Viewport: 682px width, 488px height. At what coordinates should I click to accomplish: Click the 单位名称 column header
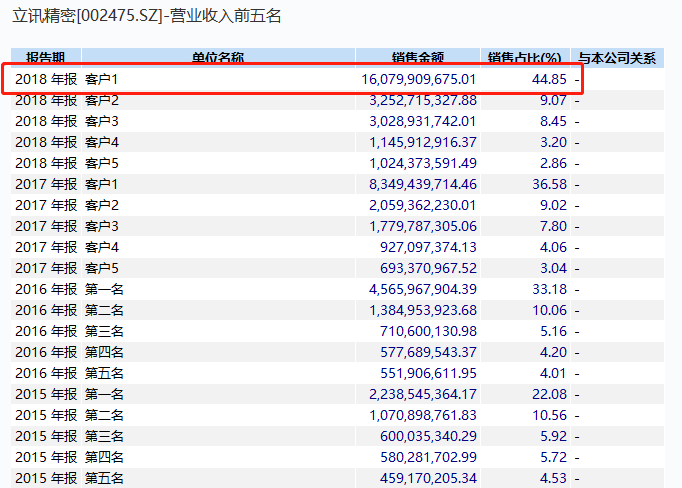(218, 58)
